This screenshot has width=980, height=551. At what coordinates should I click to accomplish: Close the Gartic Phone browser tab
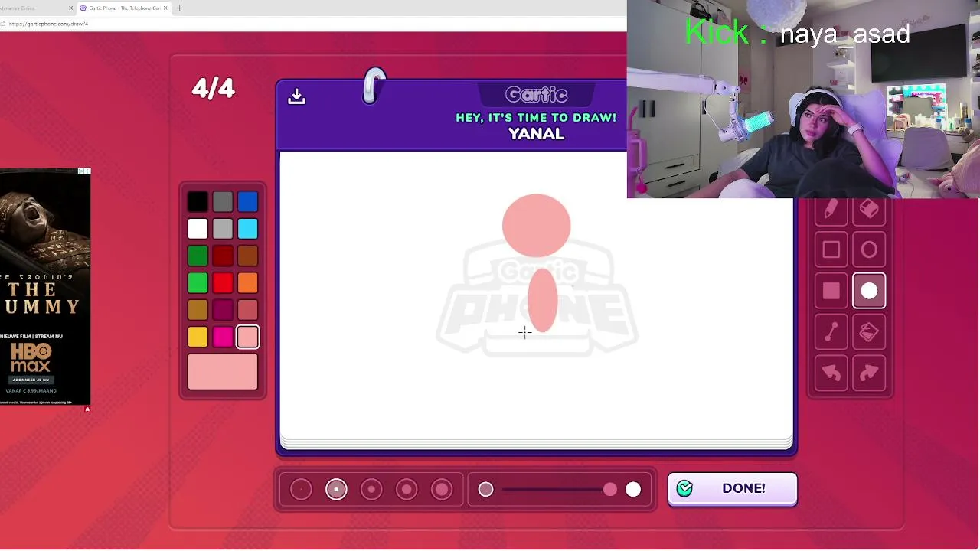(165, 8)
